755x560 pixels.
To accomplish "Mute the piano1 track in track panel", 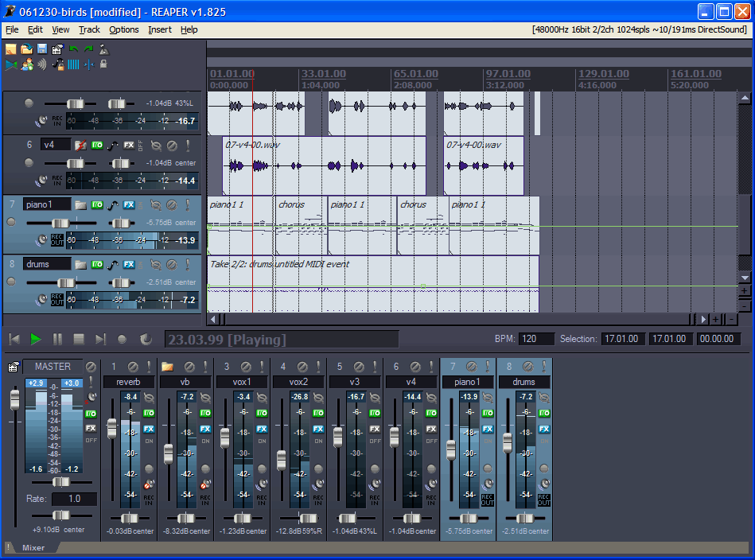I will 171,204.
